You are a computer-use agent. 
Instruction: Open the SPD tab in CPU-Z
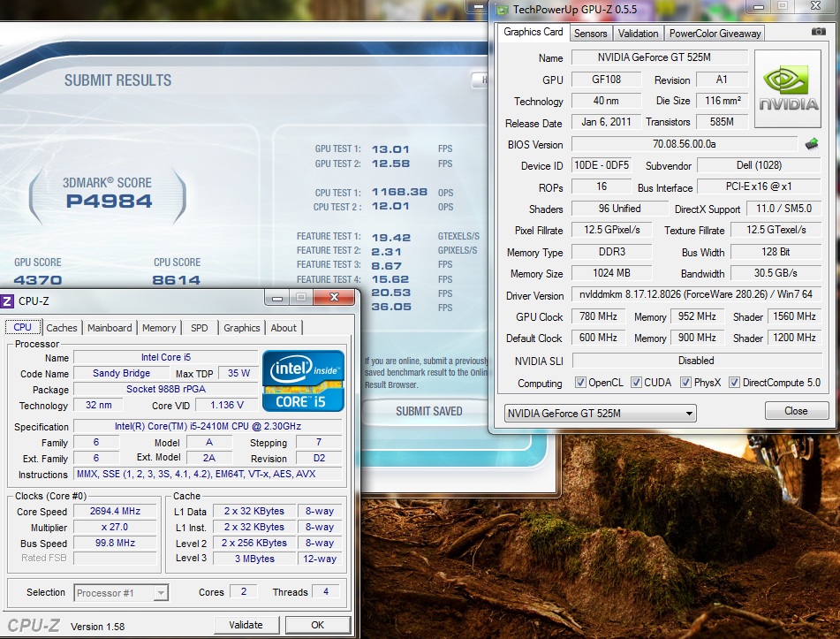click(200, 328)
